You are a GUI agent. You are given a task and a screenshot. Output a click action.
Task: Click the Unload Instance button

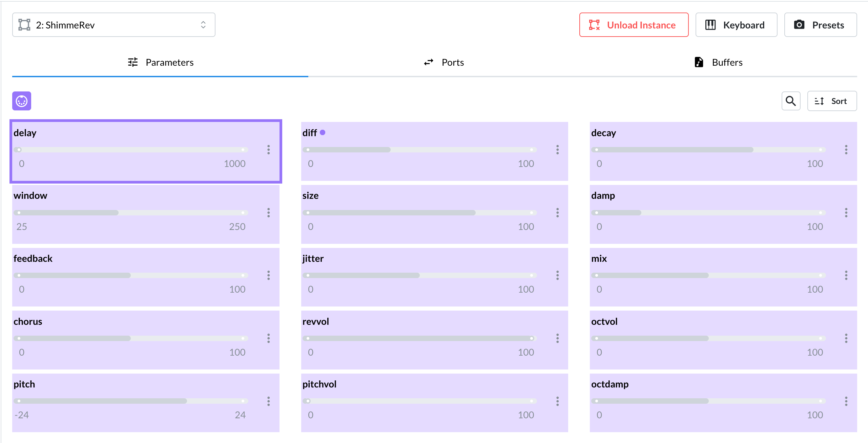click(x=634, y=24)
